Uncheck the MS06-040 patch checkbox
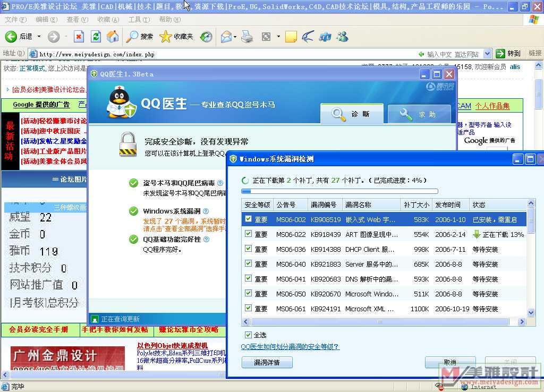Image resolution: width=544 pixels, height=392 pixels. [248, 263]
